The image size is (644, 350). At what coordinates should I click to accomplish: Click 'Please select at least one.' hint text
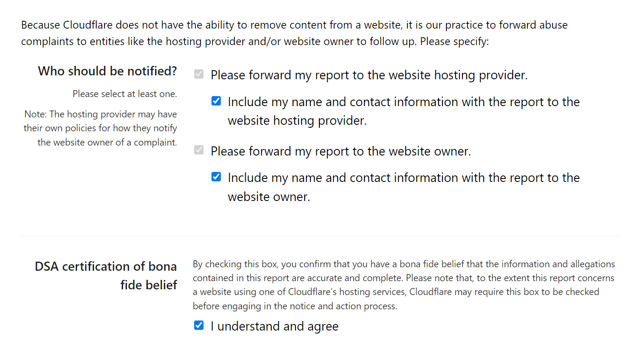pyautogui.click(x=125, y=94)
